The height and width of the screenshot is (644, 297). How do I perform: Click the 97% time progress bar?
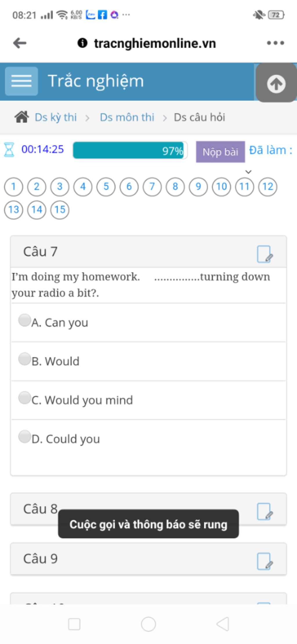pos(130,150)
